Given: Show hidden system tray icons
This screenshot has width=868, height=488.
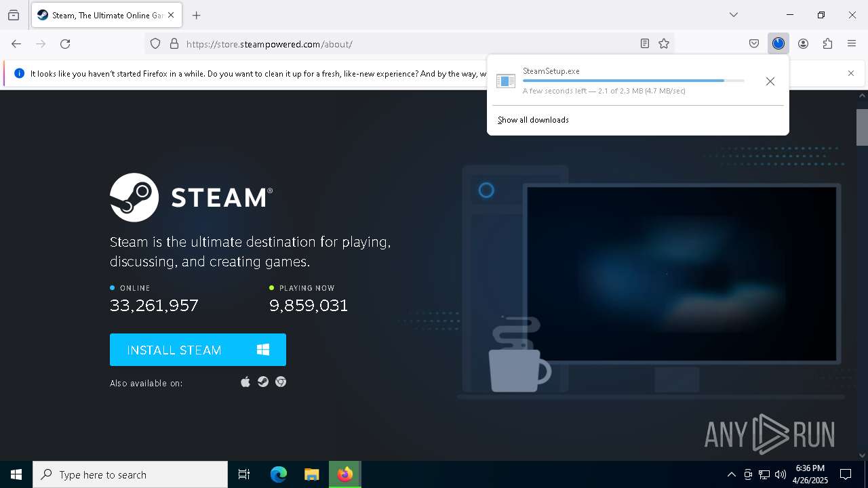Looking at the screenshot, I should click(731, 474).
